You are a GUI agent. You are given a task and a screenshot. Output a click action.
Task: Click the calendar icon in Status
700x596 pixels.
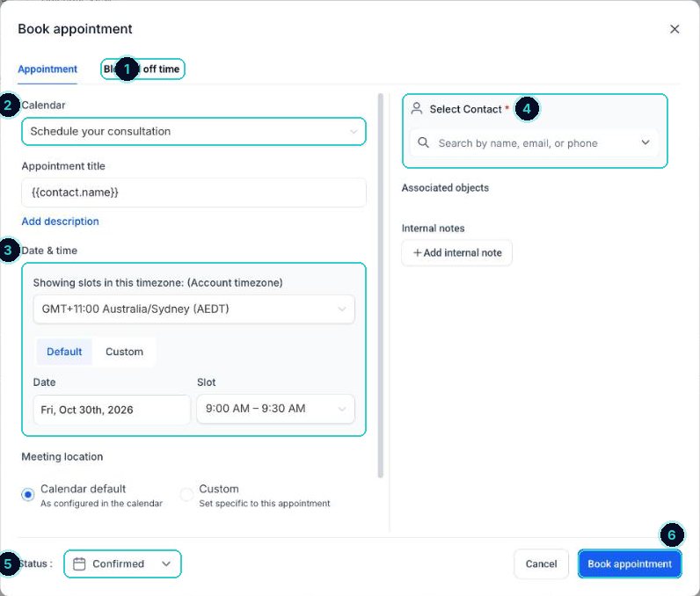(79, 563)
